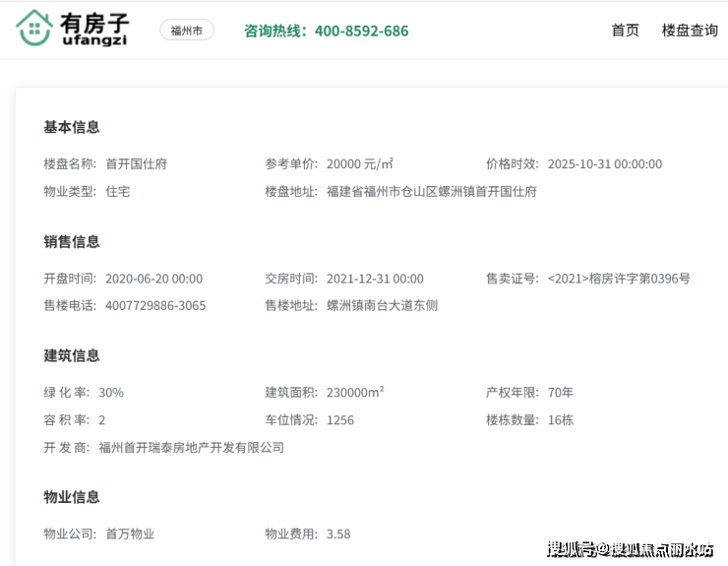Click the building area value 230000m²
This screenshot has height=566, width=728.
click(x=355, y=393)
